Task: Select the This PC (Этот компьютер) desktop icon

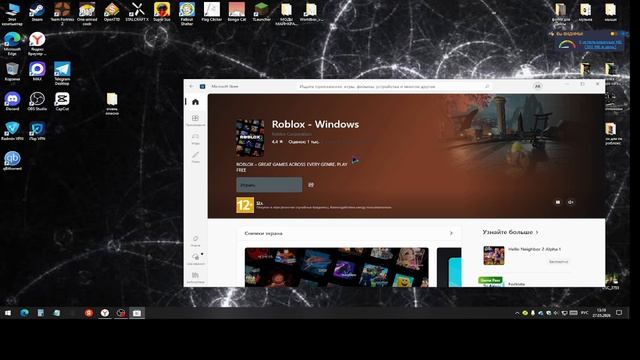Action: [x=12, y=13]
